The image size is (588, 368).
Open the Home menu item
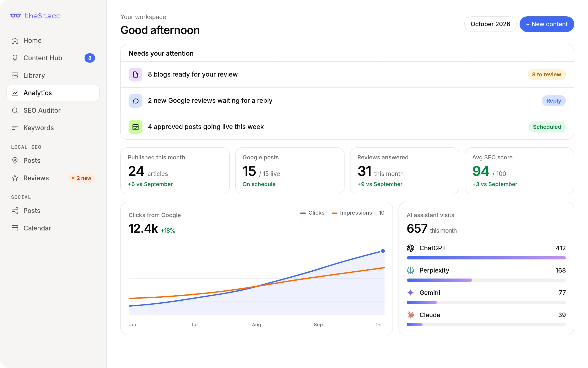pyautogui.click(x=53, y=40)
